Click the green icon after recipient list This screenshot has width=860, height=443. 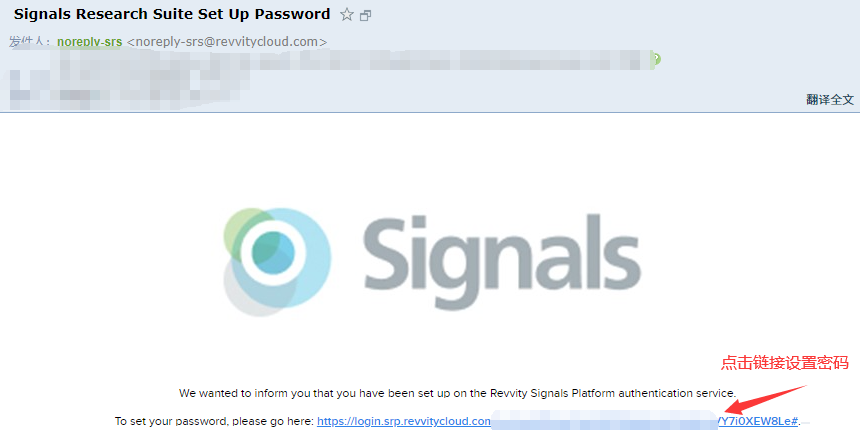click(x=656, y=59)
